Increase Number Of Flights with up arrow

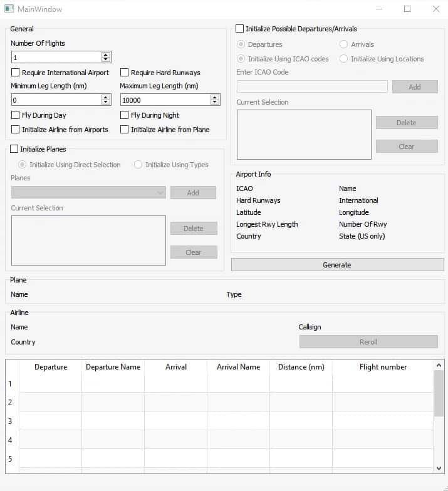pyautogui.click(x=106, y=54)
